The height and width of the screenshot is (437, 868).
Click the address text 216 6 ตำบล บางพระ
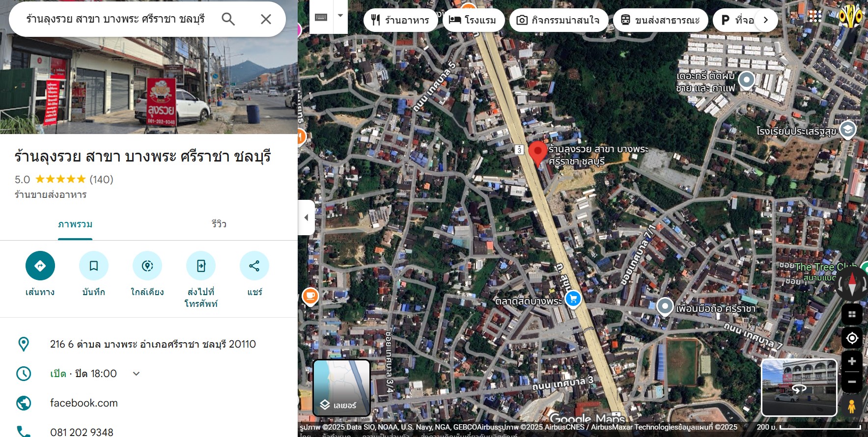[153, 344]
